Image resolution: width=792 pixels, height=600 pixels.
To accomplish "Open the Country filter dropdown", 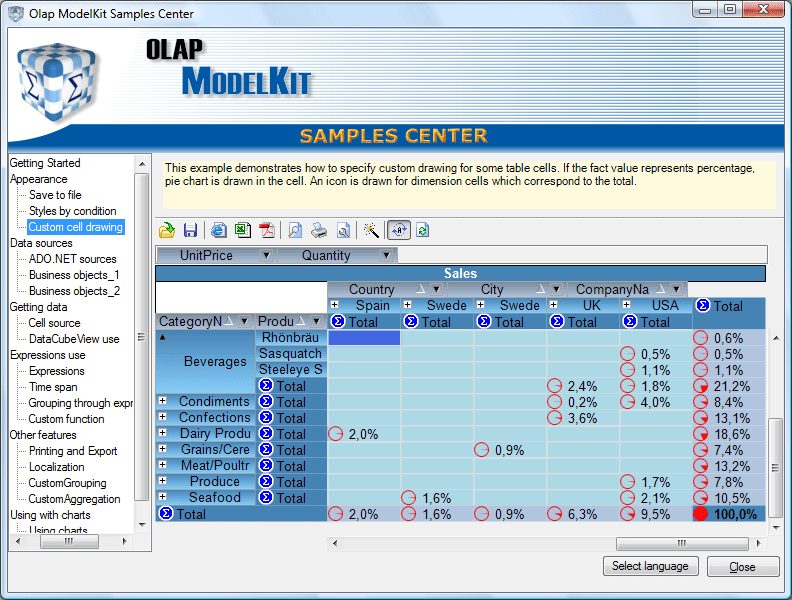I will coord(437,289).
